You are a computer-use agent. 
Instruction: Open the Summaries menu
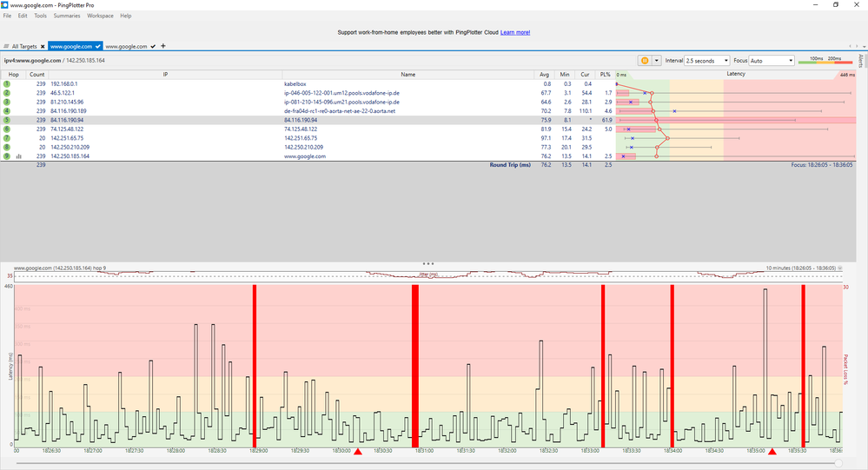(x=67, y=16)
